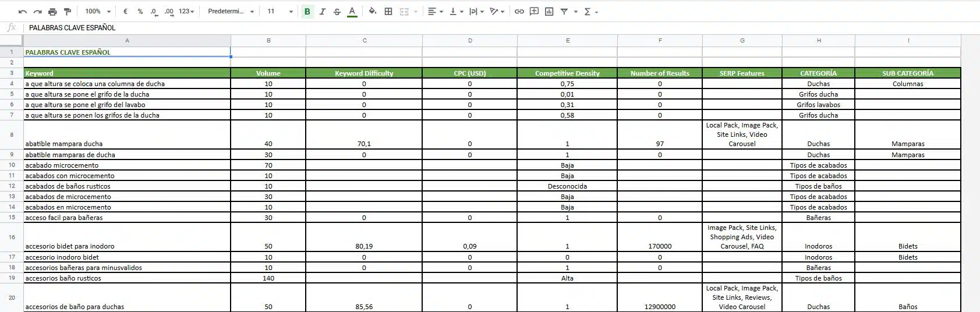Viewport: 980px width, 312px height.
Task: Undo the last action
Action: (x=23, y=12)
